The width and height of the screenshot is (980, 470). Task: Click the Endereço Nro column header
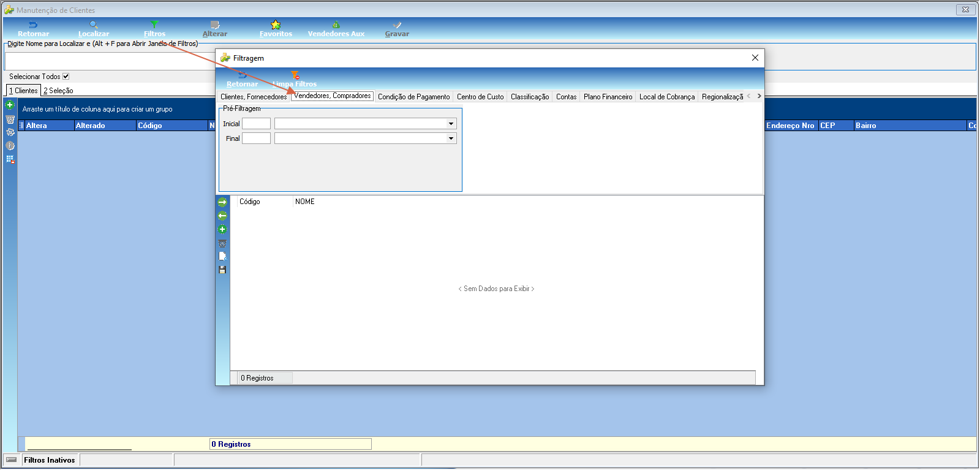click(791, 126)
